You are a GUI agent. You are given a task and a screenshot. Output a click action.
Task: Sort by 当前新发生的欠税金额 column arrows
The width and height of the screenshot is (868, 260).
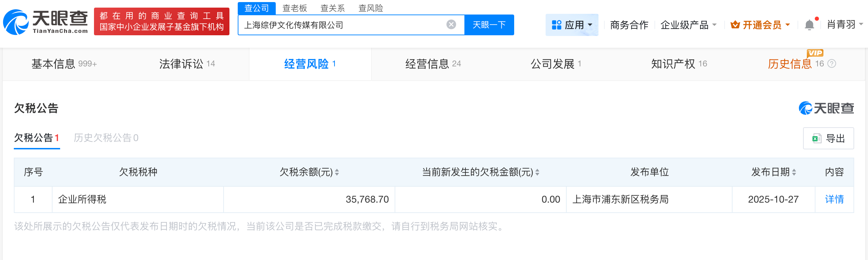537,172
